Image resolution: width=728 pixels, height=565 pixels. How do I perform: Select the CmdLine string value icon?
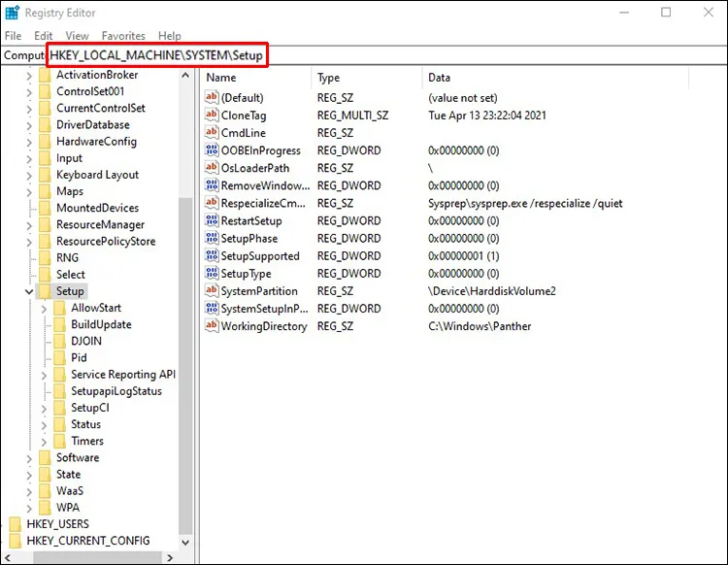point(212,132)
